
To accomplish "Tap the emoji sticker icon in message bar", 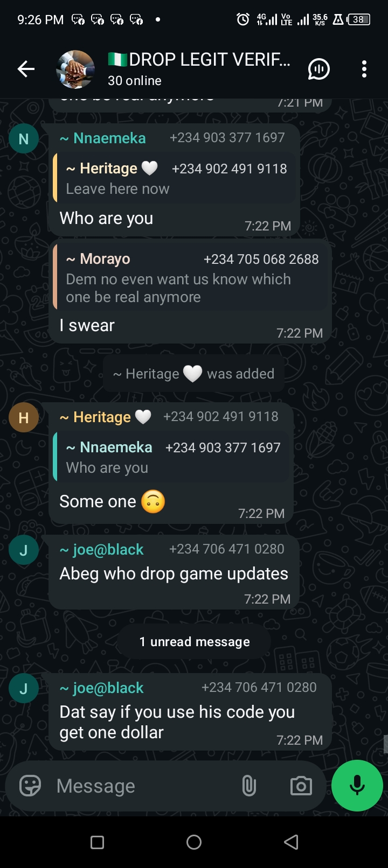I will (x=30, y=786).
